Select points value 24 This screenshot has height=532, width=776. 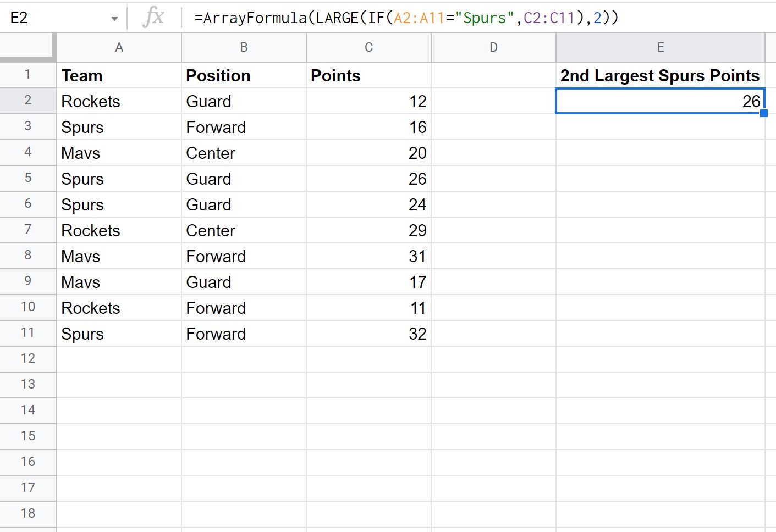369,204
